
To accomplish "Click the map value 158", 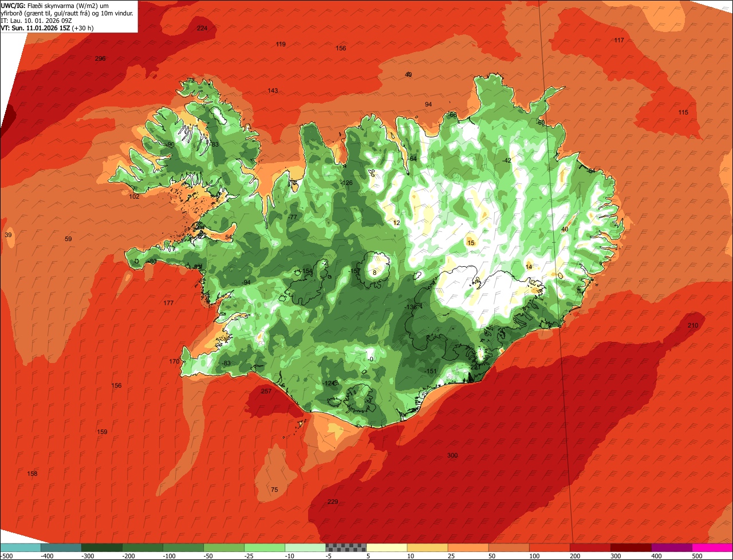I will [x=32, y=474].
